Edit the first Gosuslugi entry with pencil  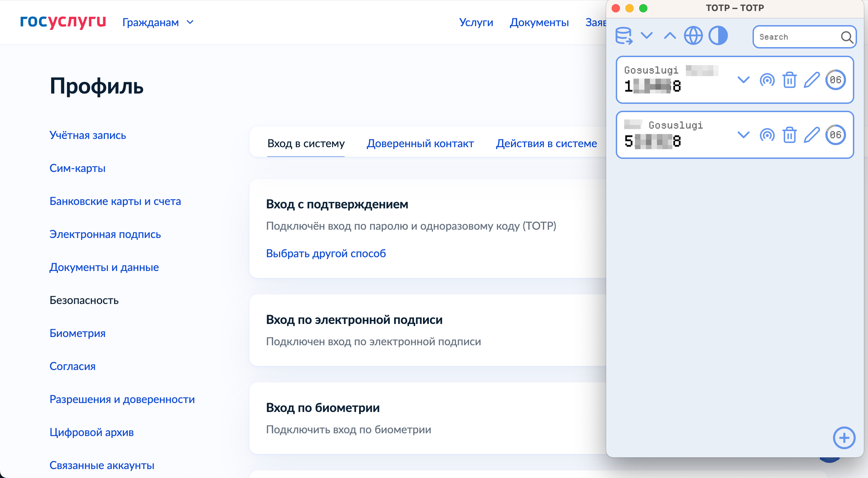point(812,80)
